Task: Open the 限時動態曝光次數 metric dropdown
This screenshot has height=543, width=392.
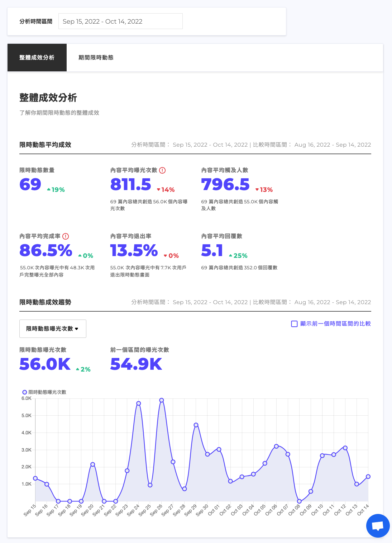Action: pos(53,329)
